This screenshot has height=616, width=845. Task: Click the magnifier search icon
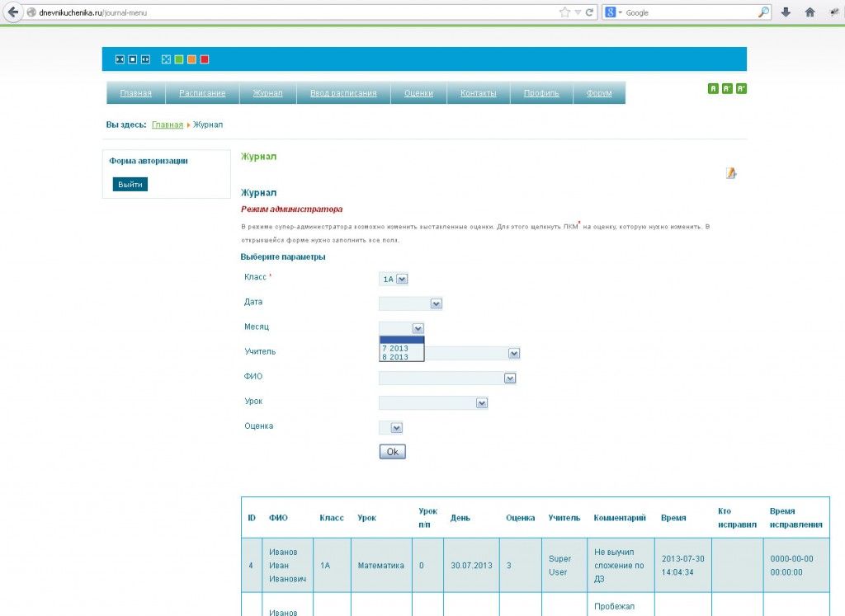click(x=763, y=12)
